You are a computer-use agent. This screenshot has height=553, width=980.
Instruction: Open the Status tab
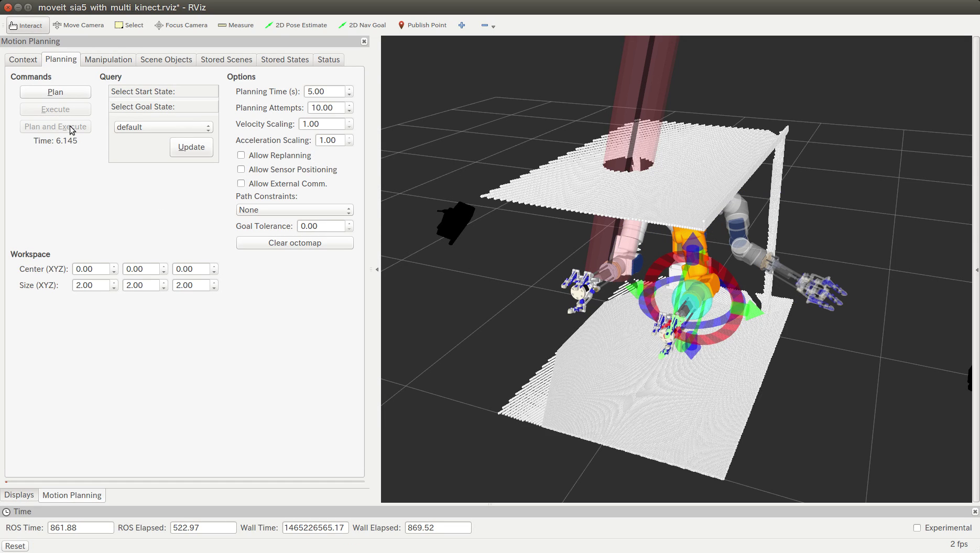tap(329, 60)
